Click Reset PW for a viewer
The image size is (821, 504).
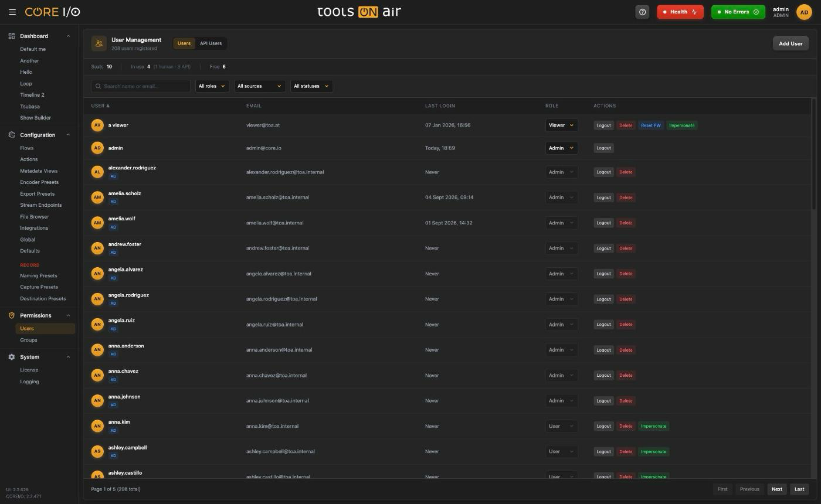click(x=650, y=125)
